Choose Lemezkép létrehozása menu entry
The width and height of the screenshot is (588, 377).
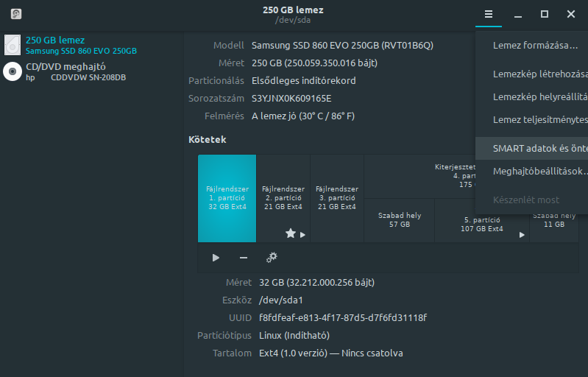532,74
